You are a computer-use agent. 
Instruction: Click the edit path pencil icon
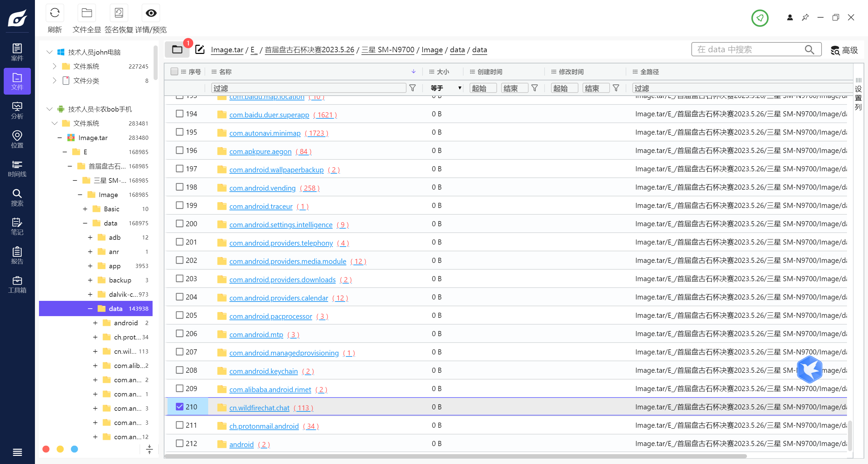[200, 50]
